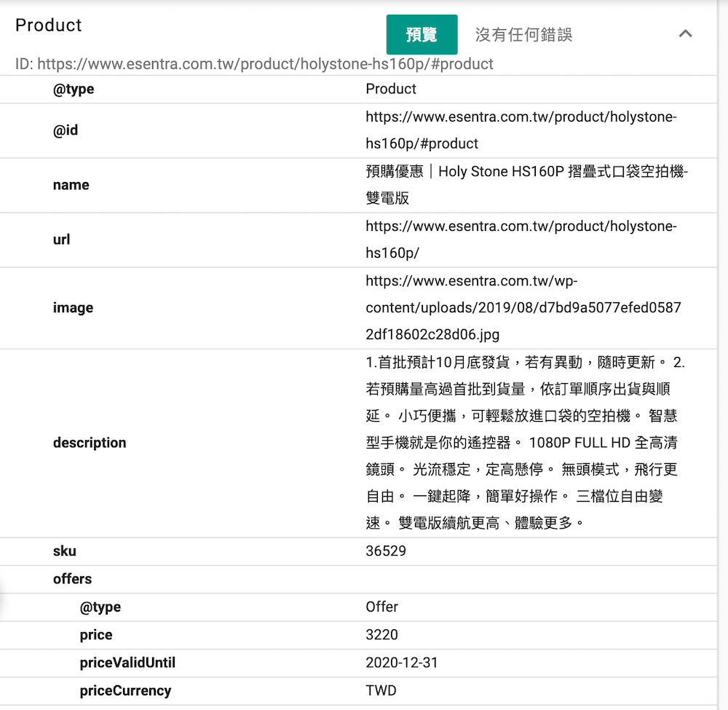Image resolution: width=728 pixels, height=710 pixels.
Task: Select the 沒有任何錯誤 status text
Action: pyautogui.click(x=523, y=34)
